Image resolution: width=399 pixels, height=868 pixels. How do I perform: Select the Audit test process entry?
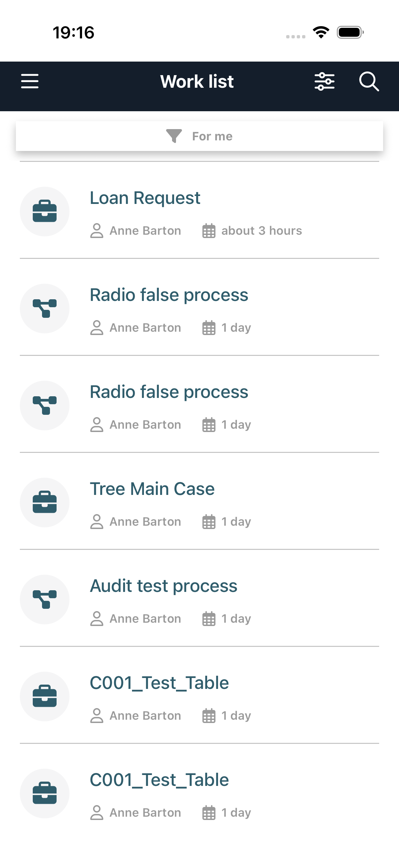[x=163, y=586]
